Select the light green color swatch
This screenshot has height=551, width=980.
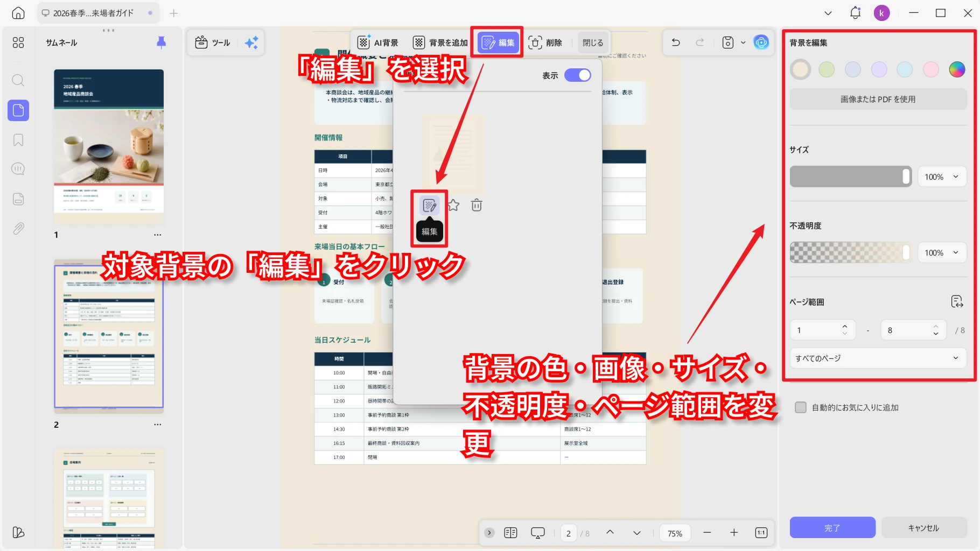827,69
